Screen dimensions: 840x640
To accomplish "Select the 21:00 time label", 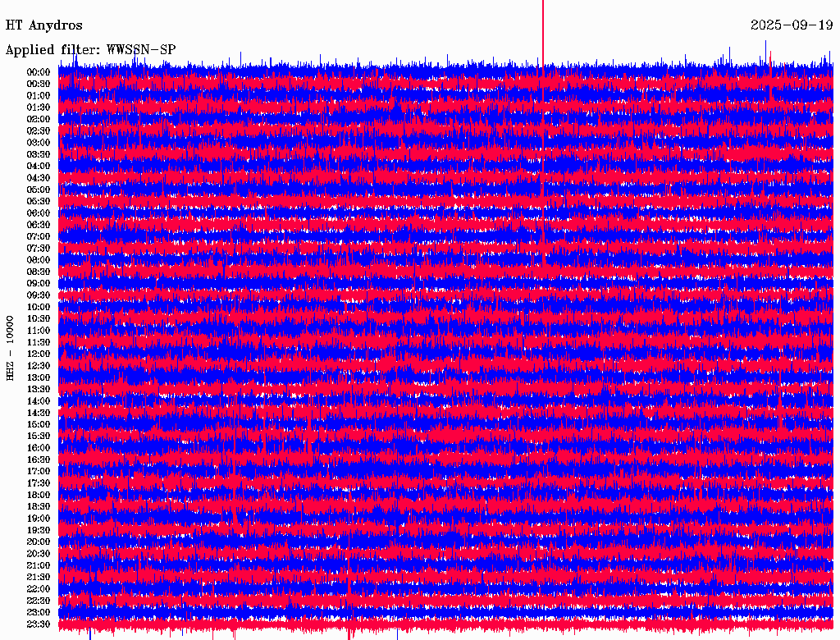I will pyautogui.click(x=39, y=565).
